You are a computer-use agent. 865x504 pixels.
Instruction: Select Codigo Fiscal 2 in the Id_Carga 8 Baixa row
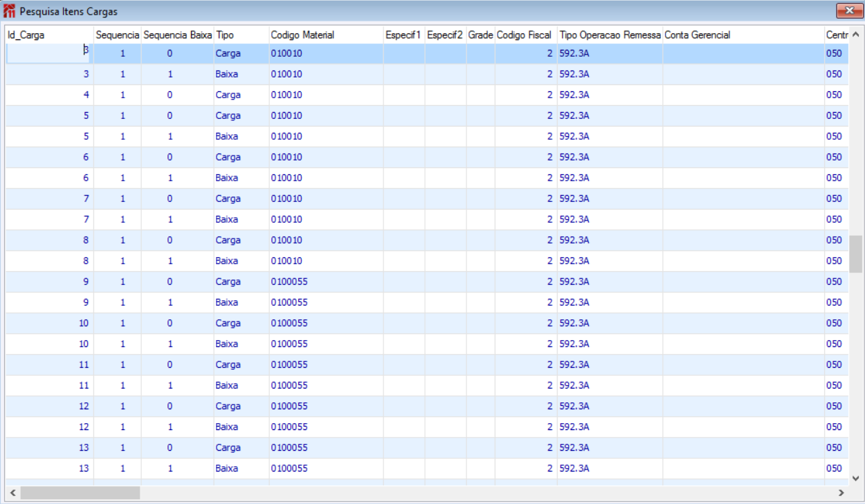pos(526,261)
